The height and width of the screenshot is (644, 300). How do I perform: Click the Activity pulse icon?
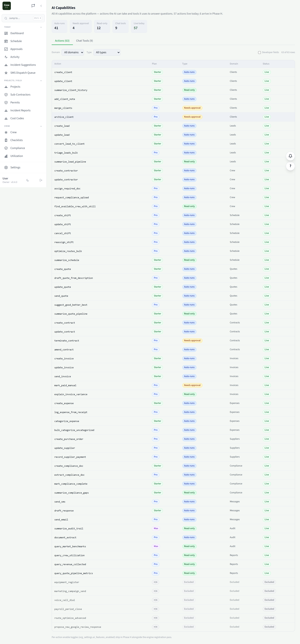[x=6, y=57]
